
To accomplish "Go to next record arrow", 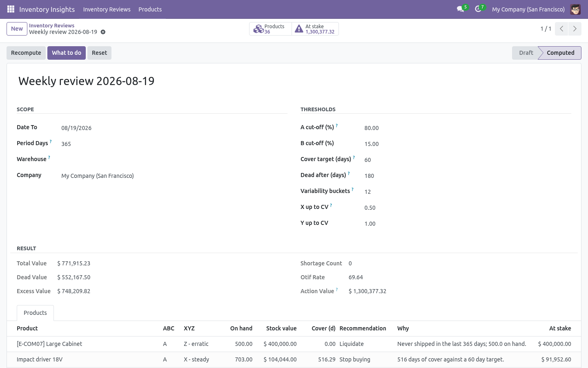I will point(575,29).
